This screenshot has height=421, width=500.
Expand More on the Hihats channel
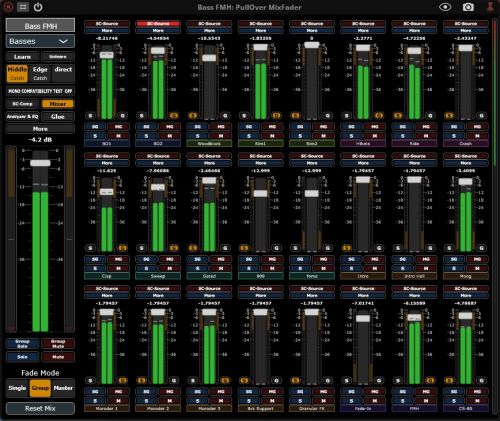(363, 31)
